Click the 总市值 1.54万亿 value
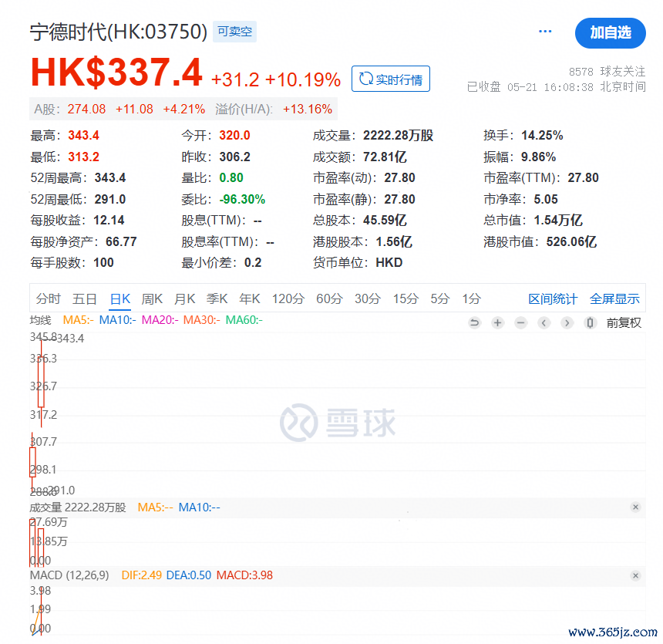Screen dimensions: 663x644 point(558,220)
